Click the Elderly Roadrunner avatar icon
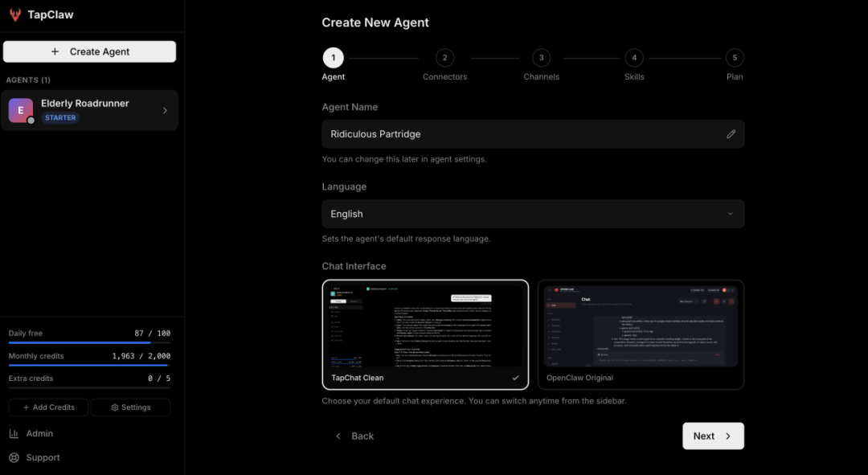This screenshot has height=475, width=868. [x=21, y=110]
